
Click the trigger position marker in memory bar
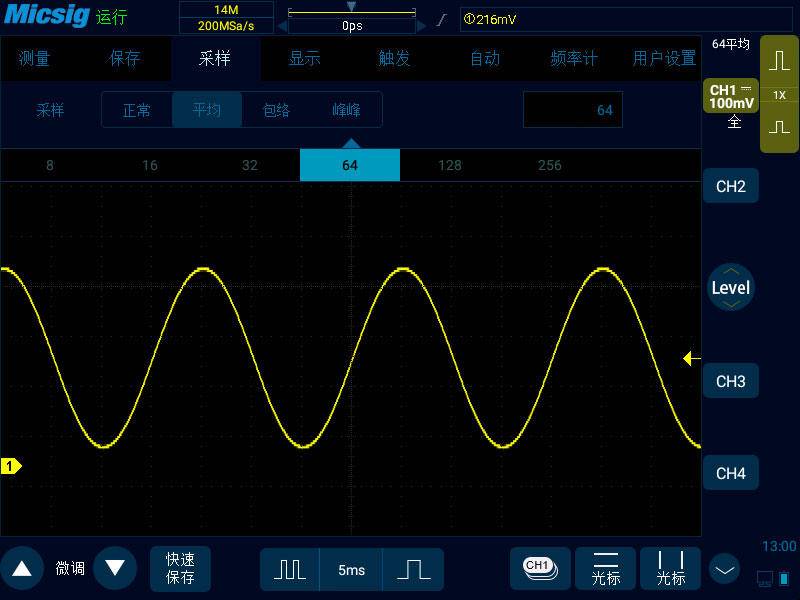coord(352,6)
